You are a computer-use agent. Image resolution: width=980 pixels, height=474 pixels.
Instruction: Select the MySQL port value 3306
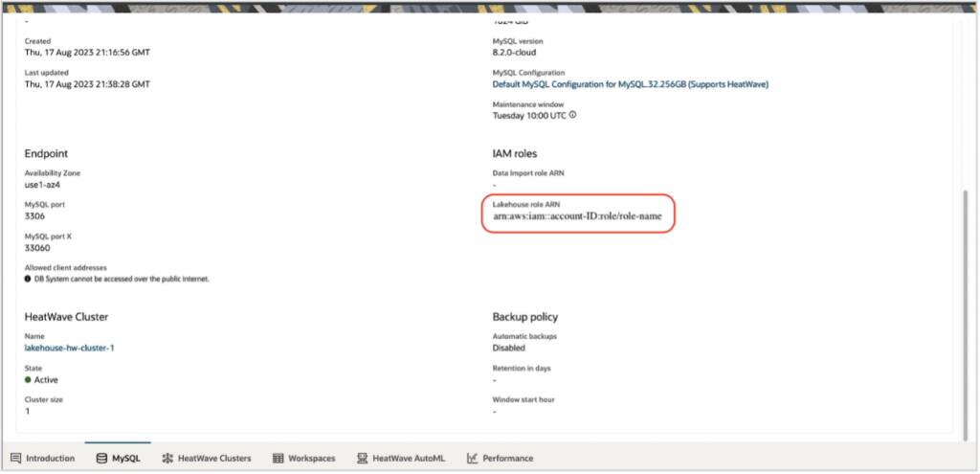[x=34, y=216]
